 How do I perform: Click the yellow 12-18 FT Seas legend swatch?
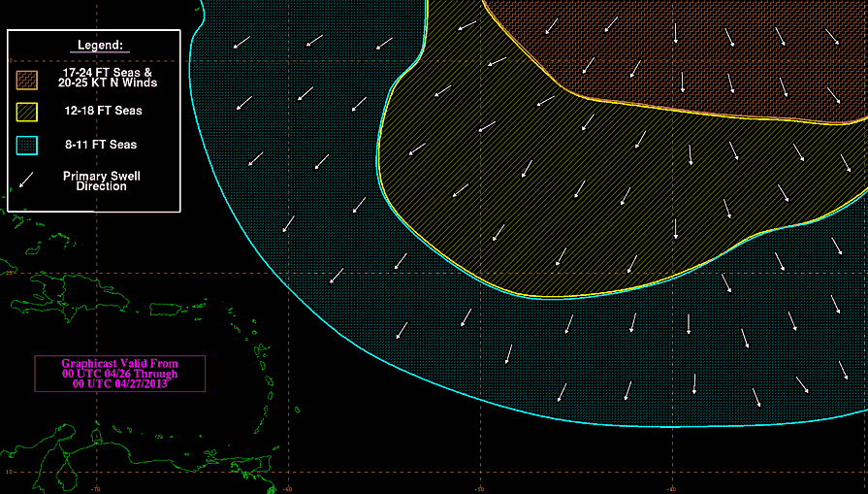coord(26,112)
